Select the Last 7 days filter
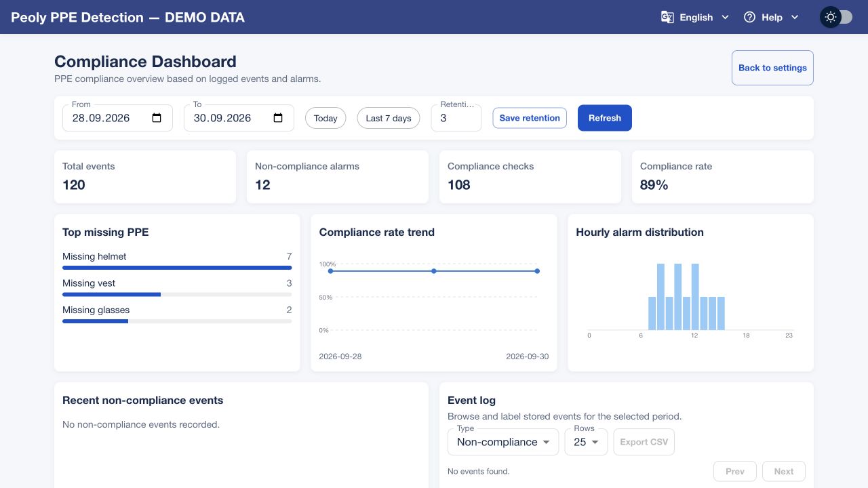868x488 pixels. point(389,118)
